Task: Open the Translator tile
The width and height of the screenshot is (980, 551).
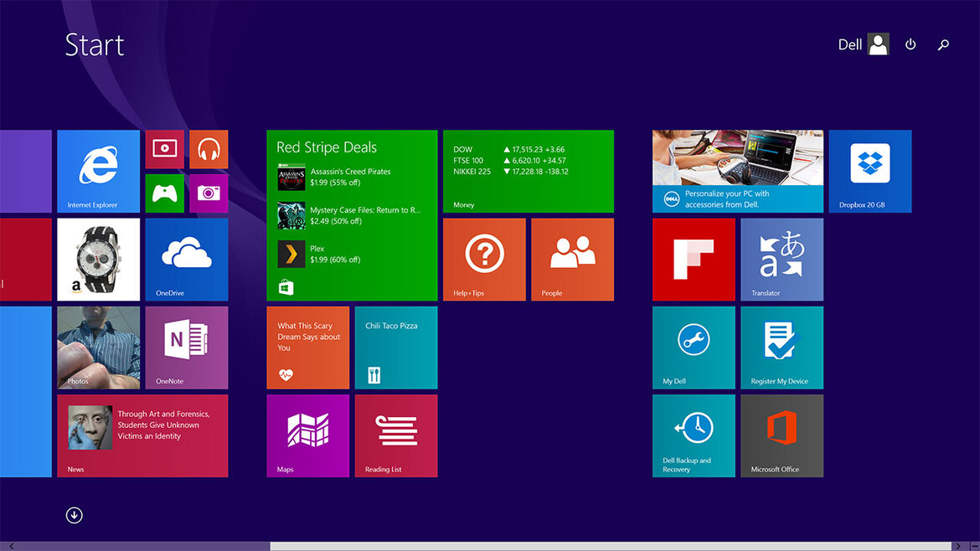Action: click(x=781, y=260)
